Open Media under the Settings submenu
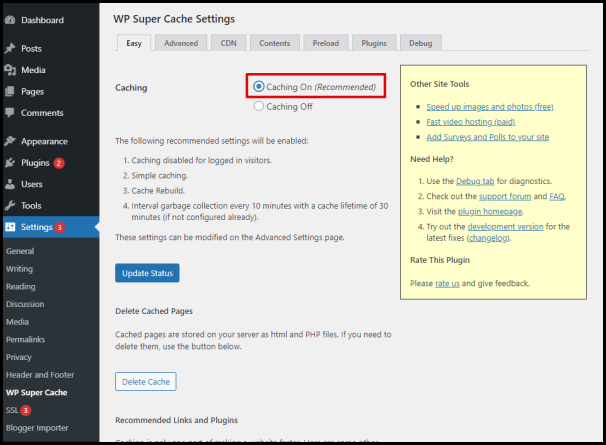This screenshot has height=445, width=606. (17, 322)
